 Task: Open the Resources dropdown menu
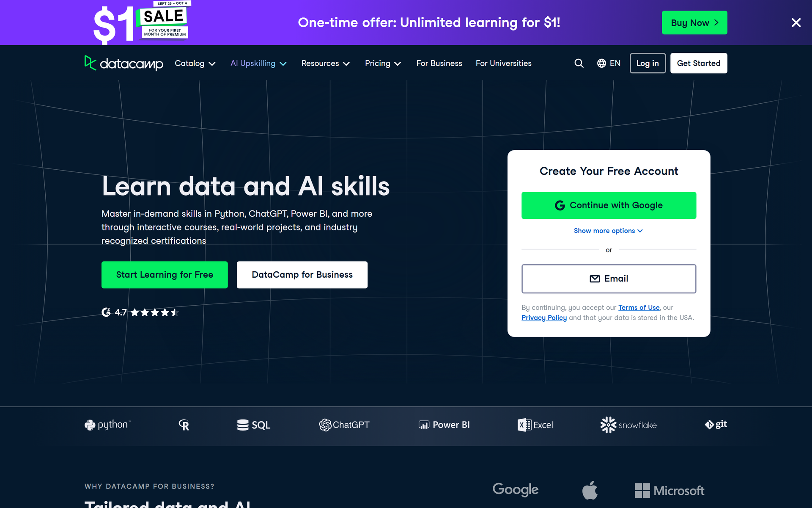(326, 63)
